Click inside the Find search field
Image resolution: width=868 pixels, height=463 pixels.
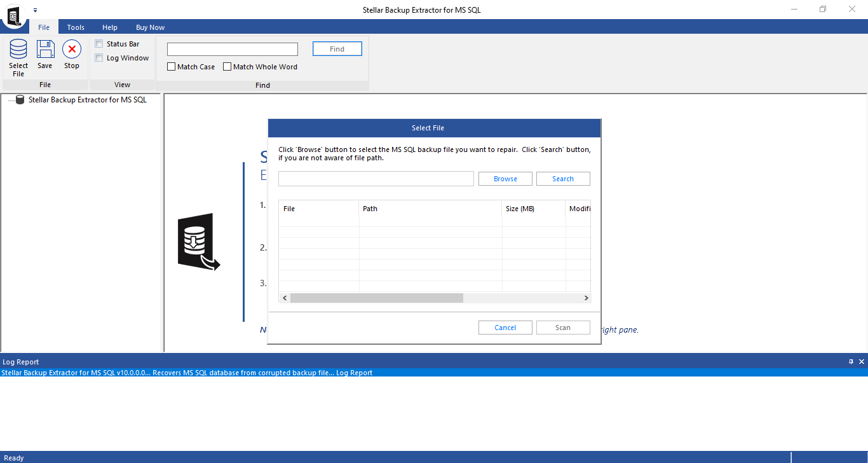pyautogui.click(x=232, y=49)
